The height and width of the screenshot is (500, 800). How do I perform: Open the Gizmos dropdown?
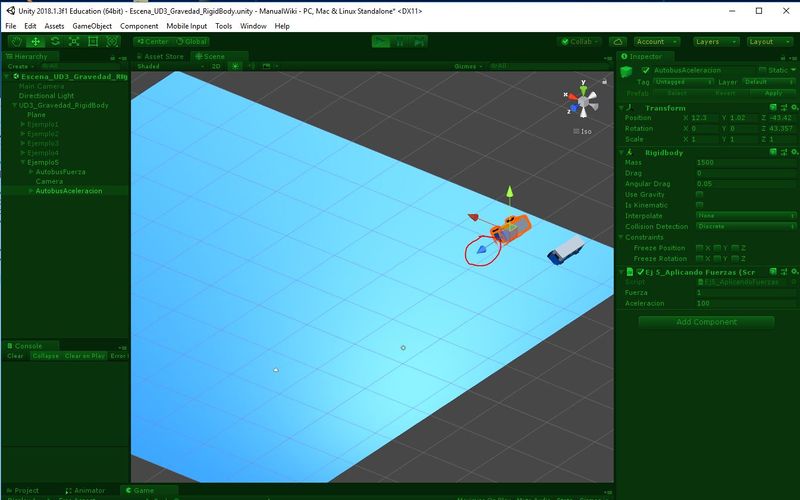tap(468, 66)
